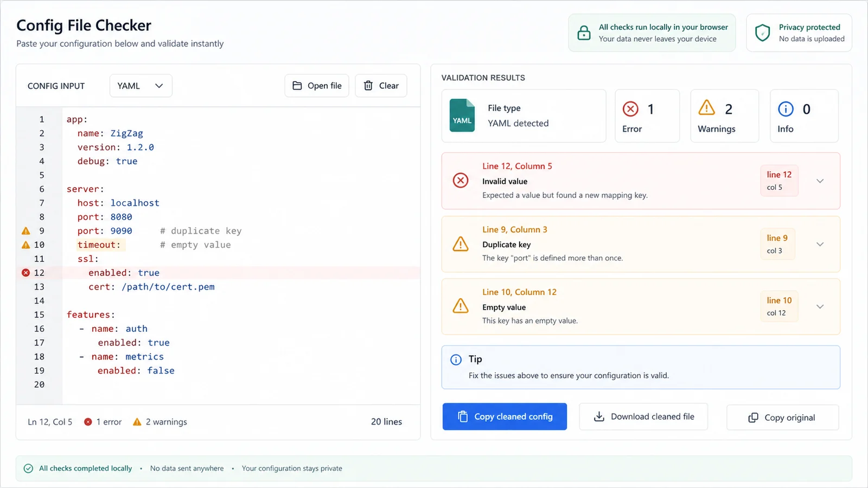Click the Copy original button
Screen dimensions: 868x488
point(782,418)
